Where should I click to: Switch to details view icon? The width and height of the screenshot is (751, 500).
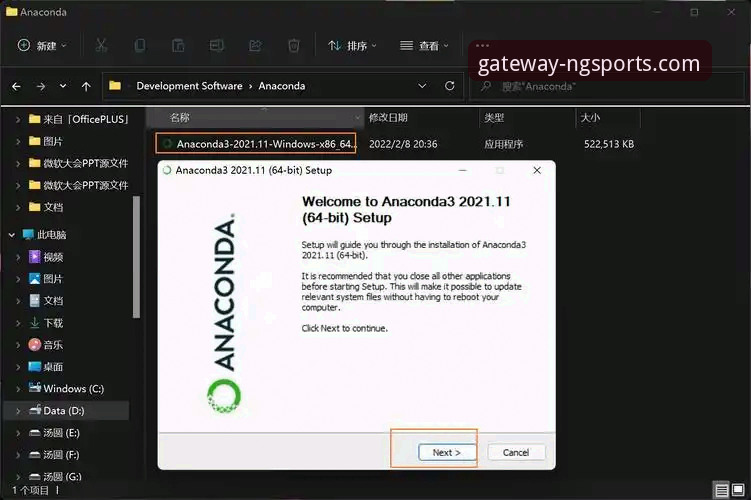721,490
